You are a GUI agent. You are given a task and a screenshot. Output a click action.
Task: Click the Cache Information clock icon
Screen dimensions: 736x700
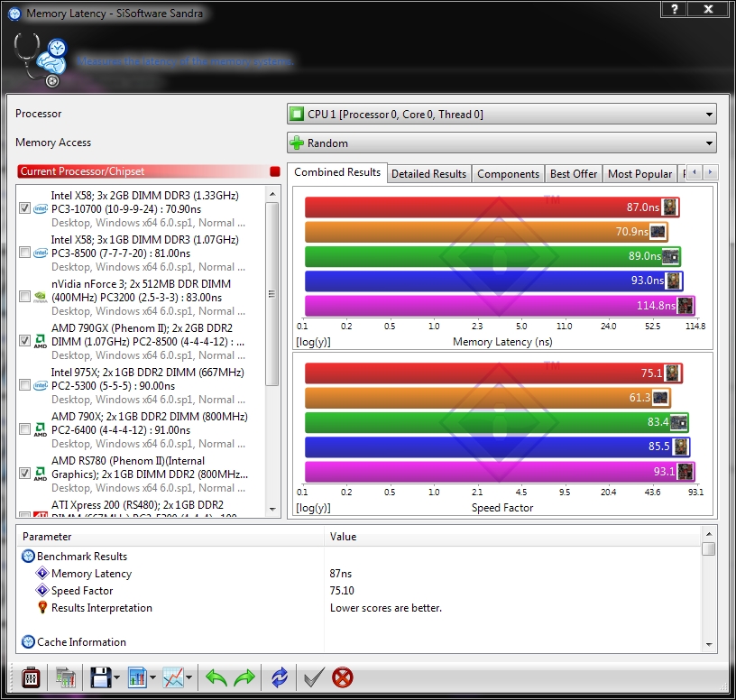(x=28, y=641)
